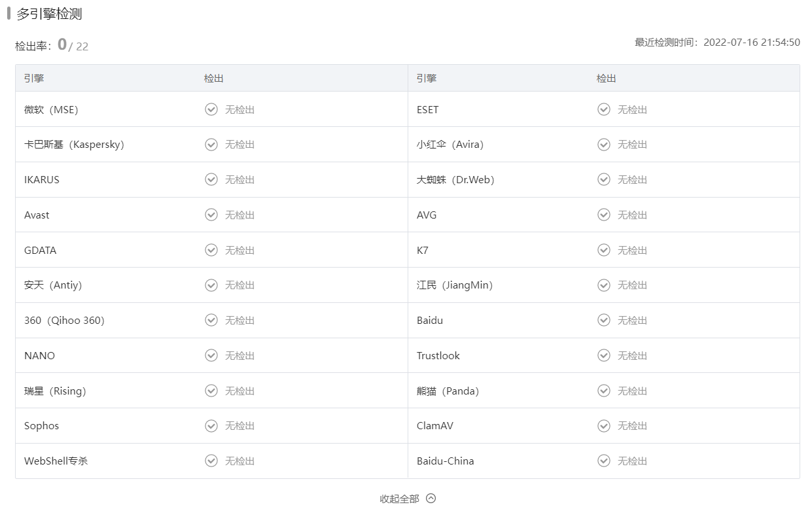Image resolution: width=812 pixels, height=511 pixels.
Task: Select the Sophos engine name
Action: [41, 426]
